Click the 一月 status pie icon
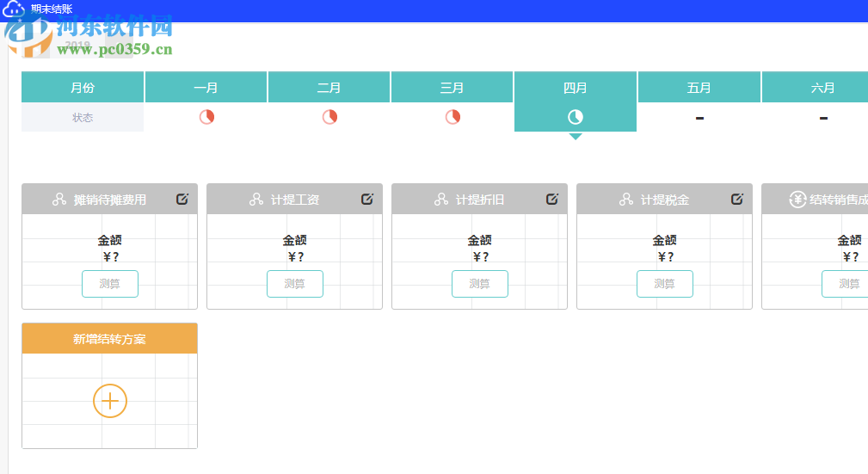The height and width of the screenshot is (474, 868). (207, 117)
